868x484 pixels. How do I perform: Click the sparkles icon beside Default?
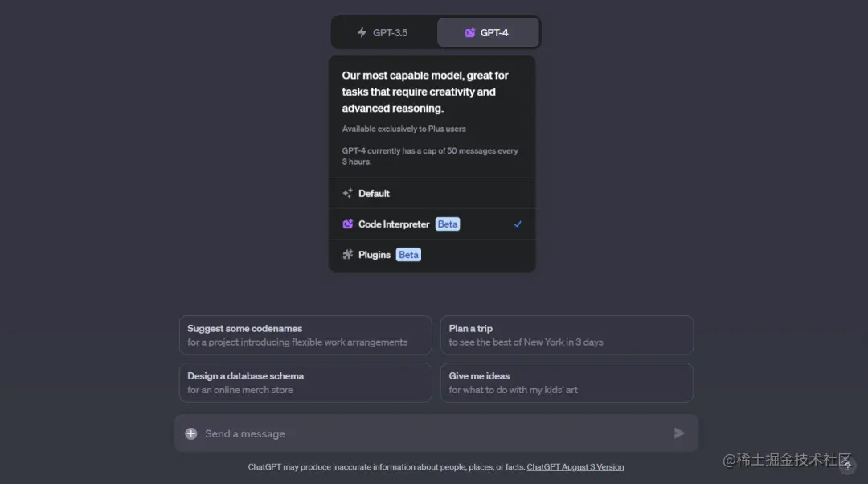click(348, 193)
